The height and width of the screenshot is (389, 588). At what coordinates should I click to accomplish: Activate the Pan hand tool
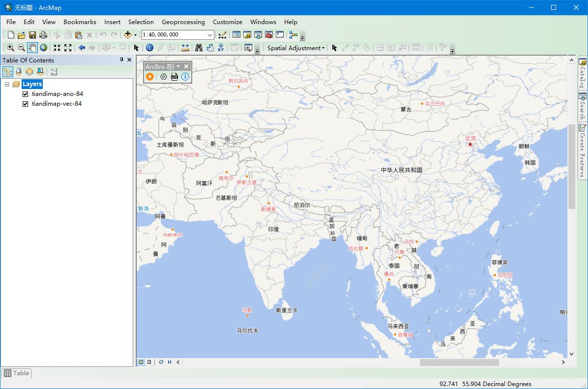[32, 48]
